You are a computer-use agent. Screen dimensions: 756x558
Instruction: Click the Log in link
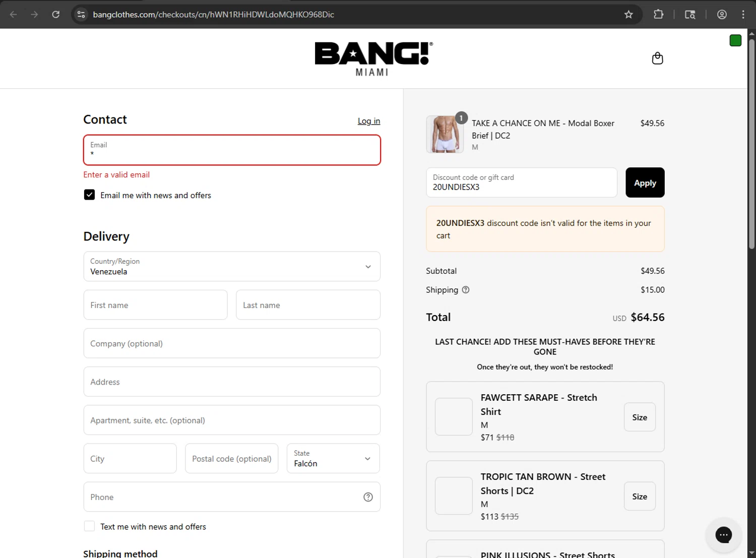[x=369, y=121]
